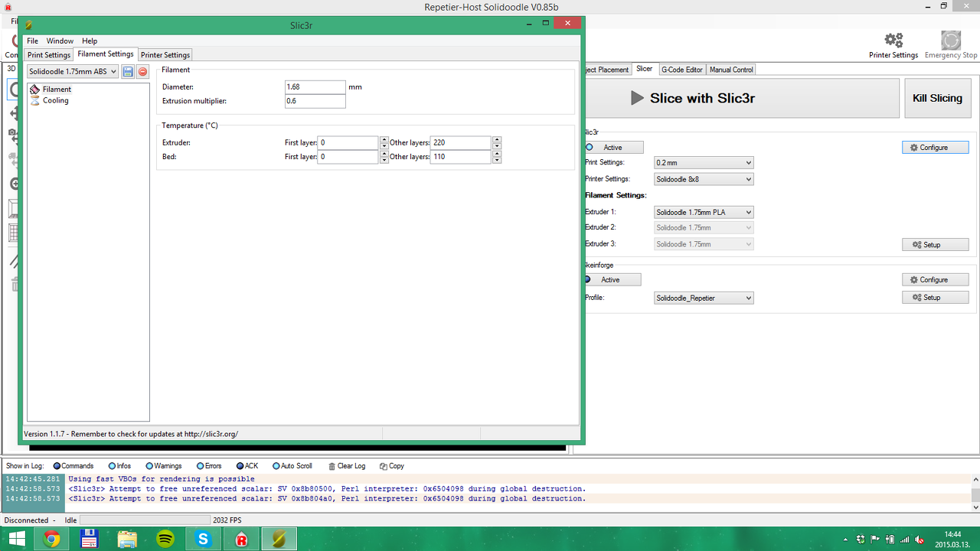Open the Solidoodle 1.75mm ABS preset dropdown

[73, 71]
